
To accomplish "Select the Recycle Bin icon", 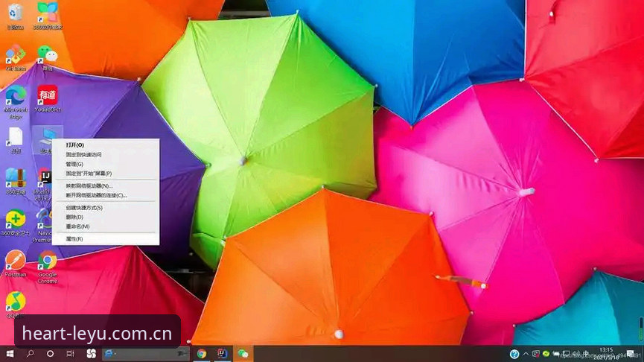I will (x=15, y=16).
